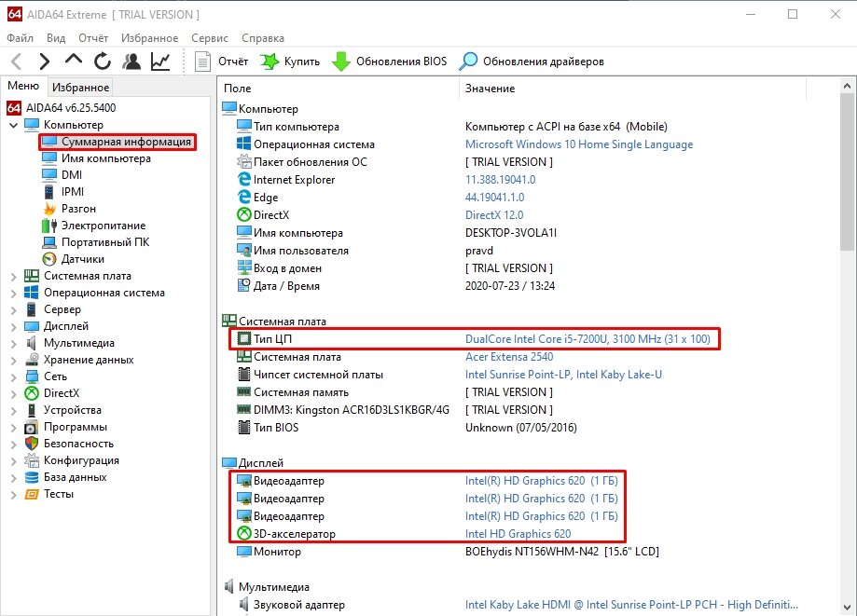
Task: Open Intel Sunrise Point-LP chipset link
Action: click(x=563, y=375)
